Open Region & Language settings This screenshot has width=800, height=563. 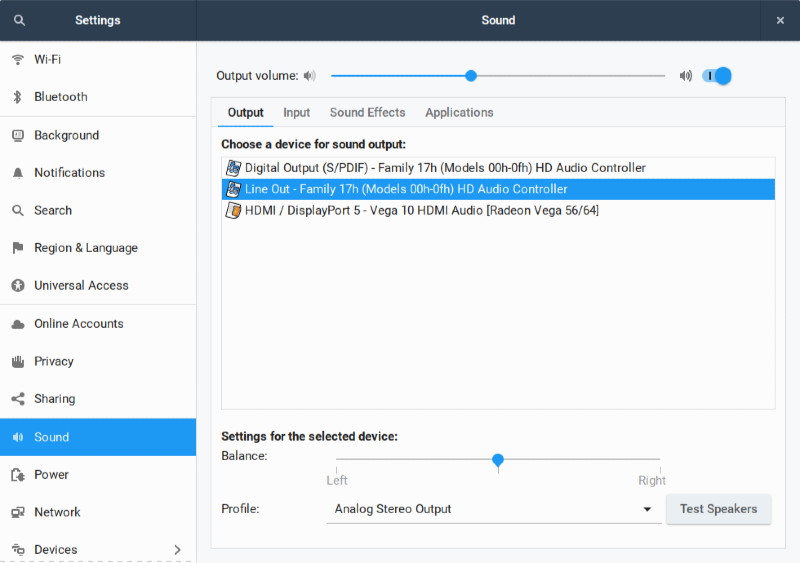pyautogui.click(x=86, y=248)
